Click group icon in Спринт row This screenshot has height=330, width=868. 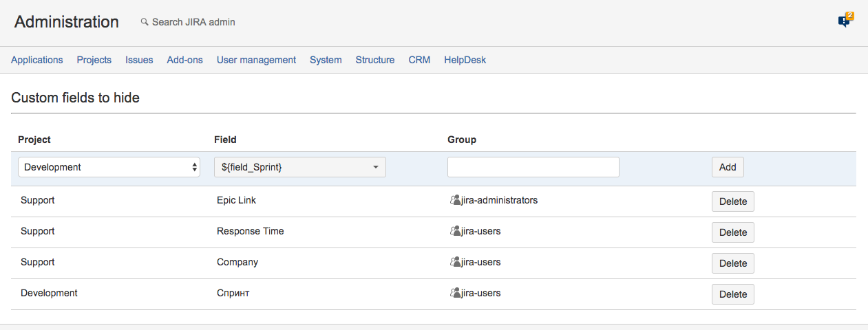click(454, 294)
